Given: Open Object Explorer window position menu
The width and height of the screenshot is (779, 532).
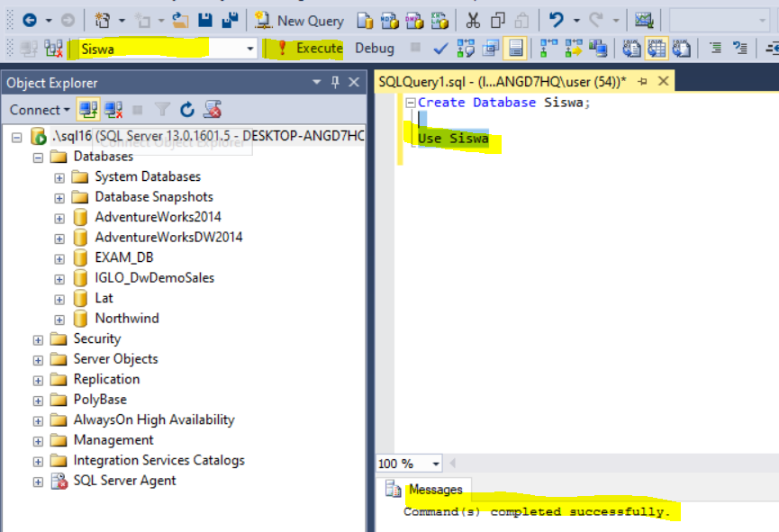Looking at the screenshot, I should point(316,82).
